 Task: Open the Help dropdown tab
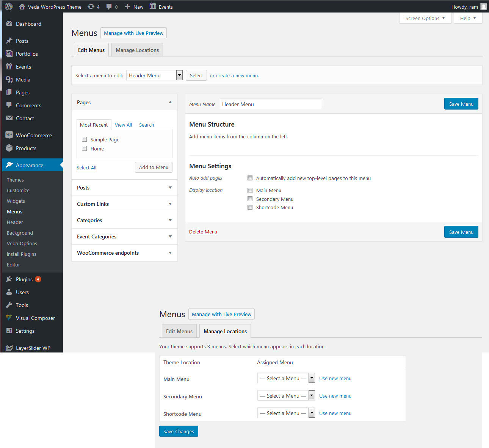coord(468,18)
